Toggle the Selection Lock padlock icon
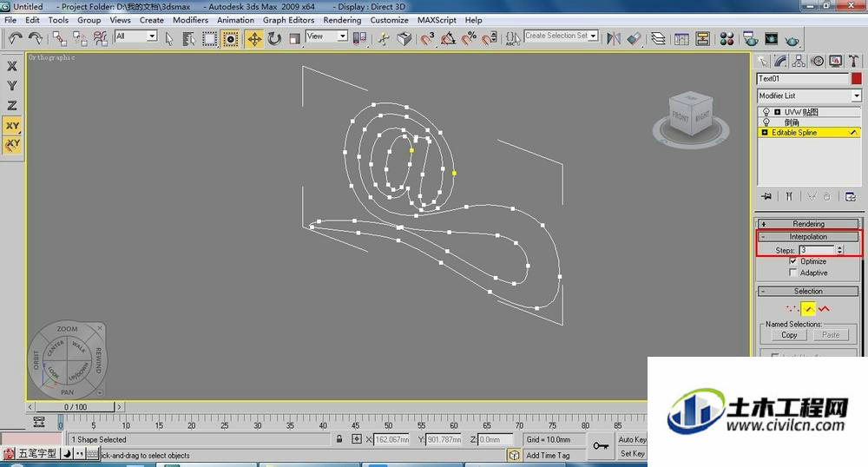 click(x=339, y=438)
